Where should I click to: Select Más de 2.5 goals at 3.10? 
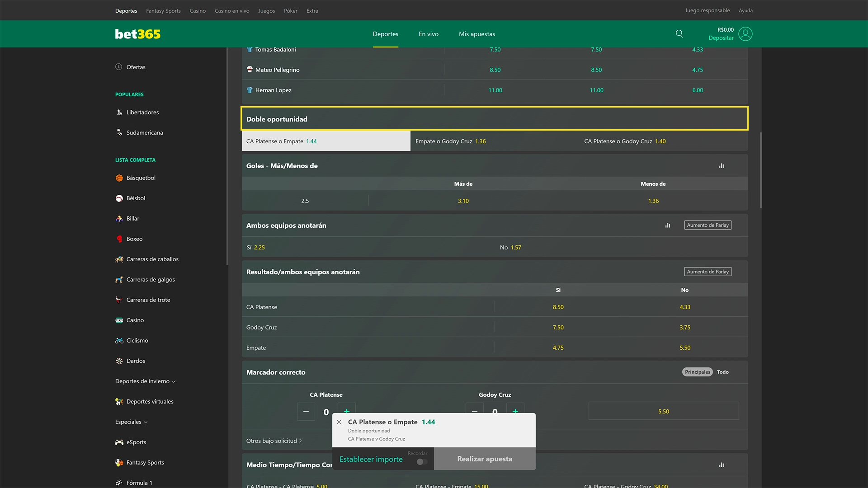point(463,201)
